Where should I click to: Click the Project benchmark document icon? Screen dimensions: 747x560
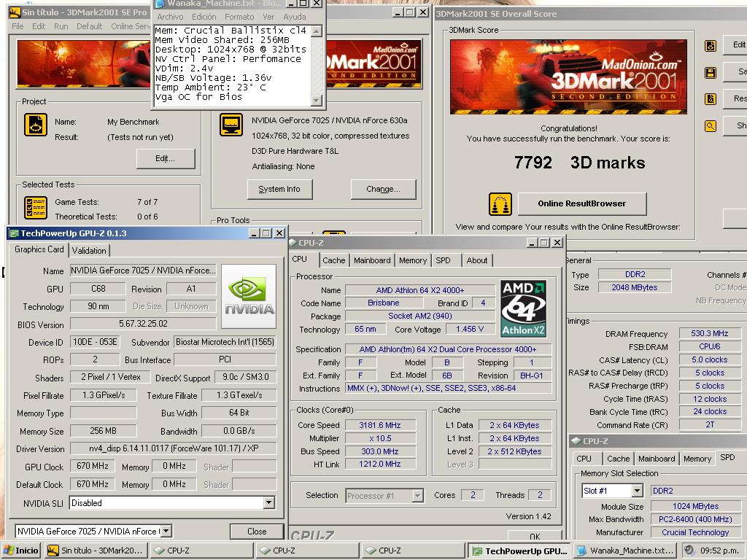coord(36,125)
